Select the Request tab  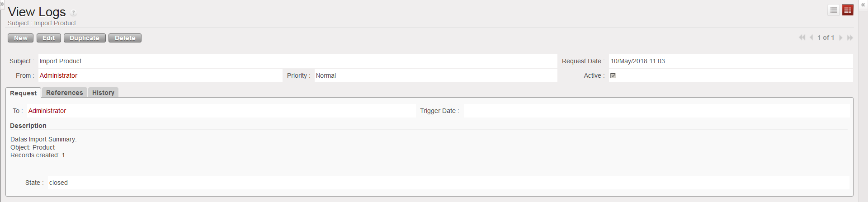24,93
